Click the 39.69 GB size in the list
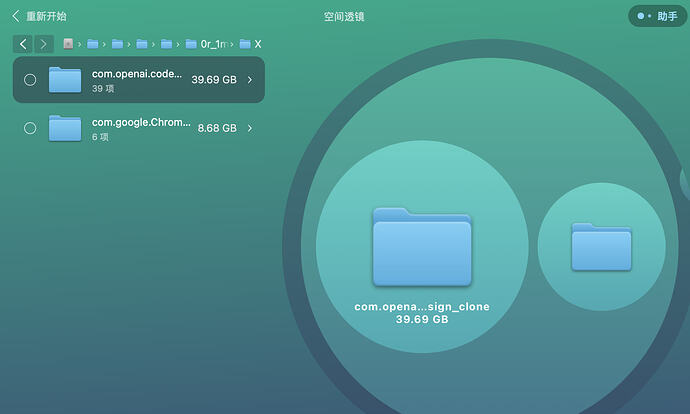The width and height of the screenshot is (690, 414). point(214,80)
